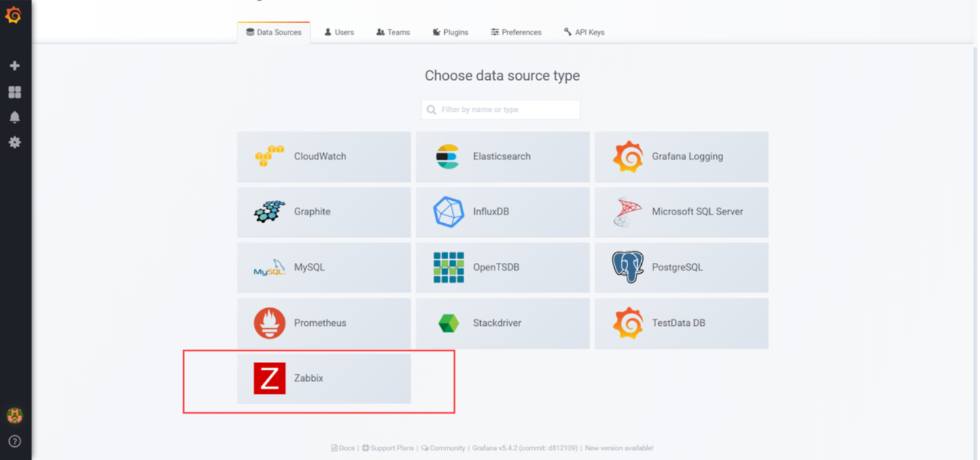The image size is (980, 460).
Task: Click the MySQL dolphin logo icon
Action: point(270,268)
